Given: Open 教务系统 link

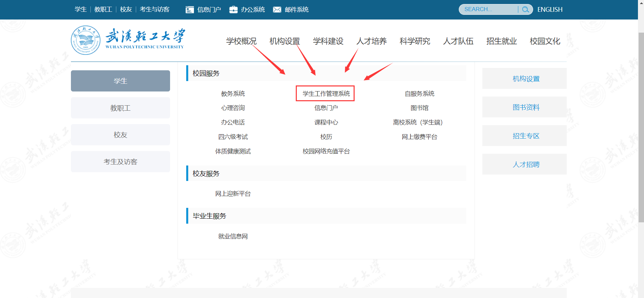Looking at the screenshot, I should coord(233,94).
